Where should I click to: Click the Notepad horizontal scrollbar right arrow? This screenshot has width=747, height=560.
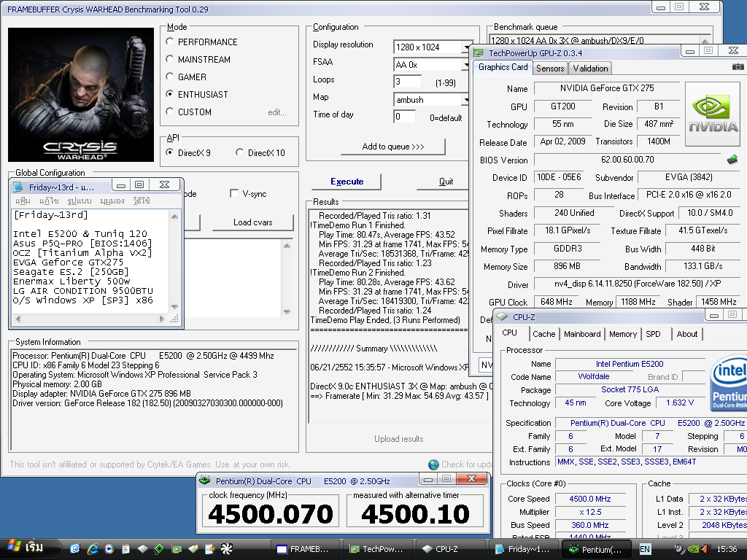(161, 319)
